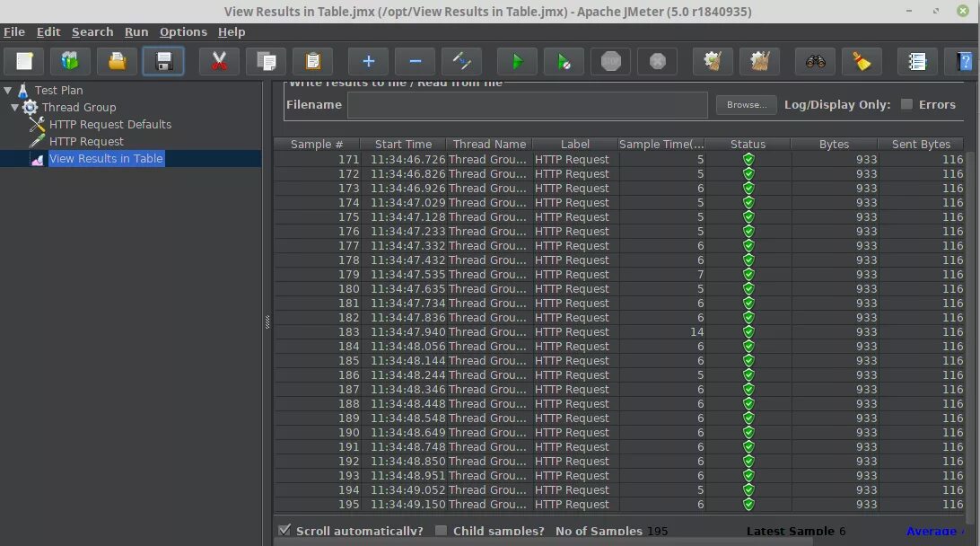Select sample row 183 with time 14
This screenshot has width=980, height=546.
620,332
